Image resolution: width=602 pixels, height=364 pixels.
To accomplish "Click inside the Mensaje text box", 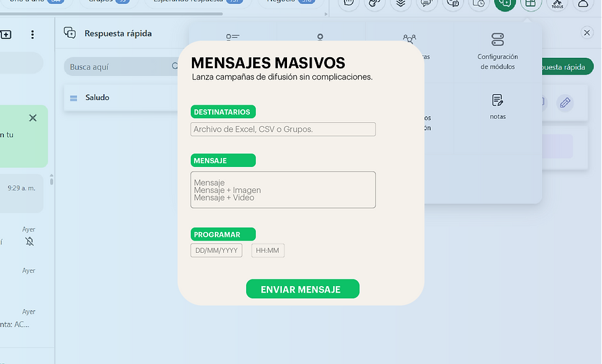I will (283, 190).
